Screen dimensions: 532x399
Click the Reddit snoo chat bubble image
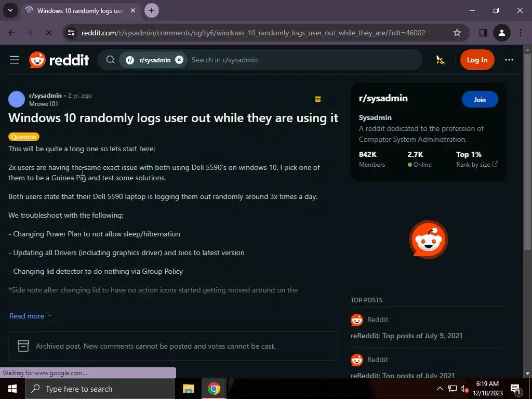[429, 240]
